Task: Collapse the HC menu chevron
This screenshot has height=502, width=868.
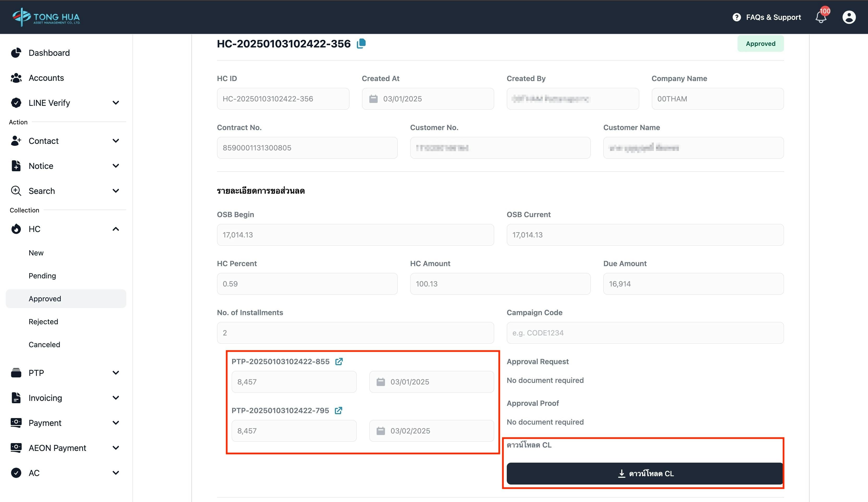Action: coord(116,229)
